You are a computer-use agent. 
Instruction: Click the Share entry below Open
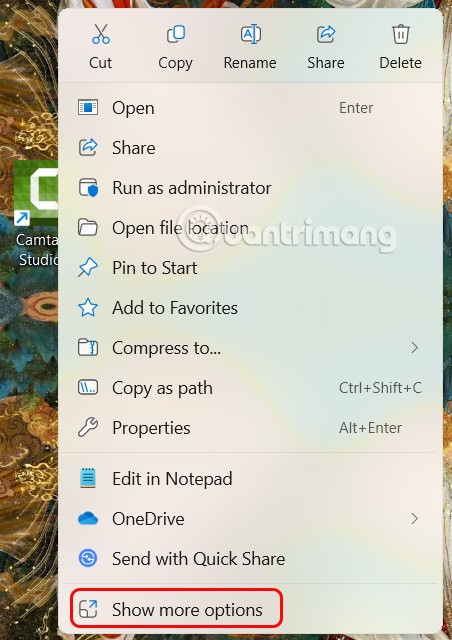point(251,148)
